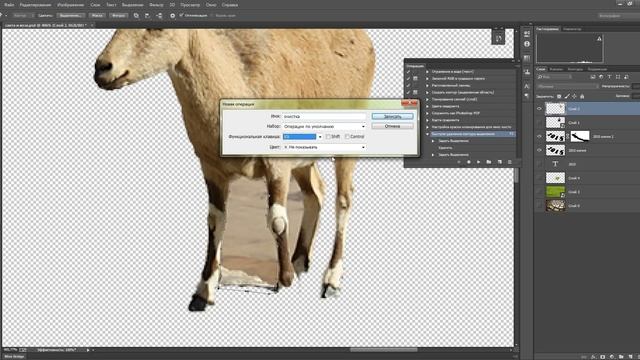Lock image pixels brush icon

[x=567, y=96]
